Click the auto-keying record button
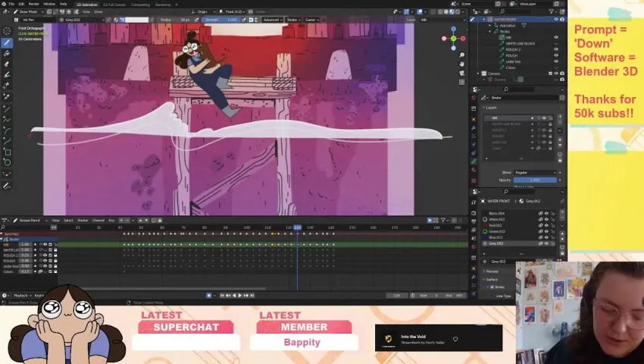The height and width of the screenshot is (364, 644). pos(209,295)
